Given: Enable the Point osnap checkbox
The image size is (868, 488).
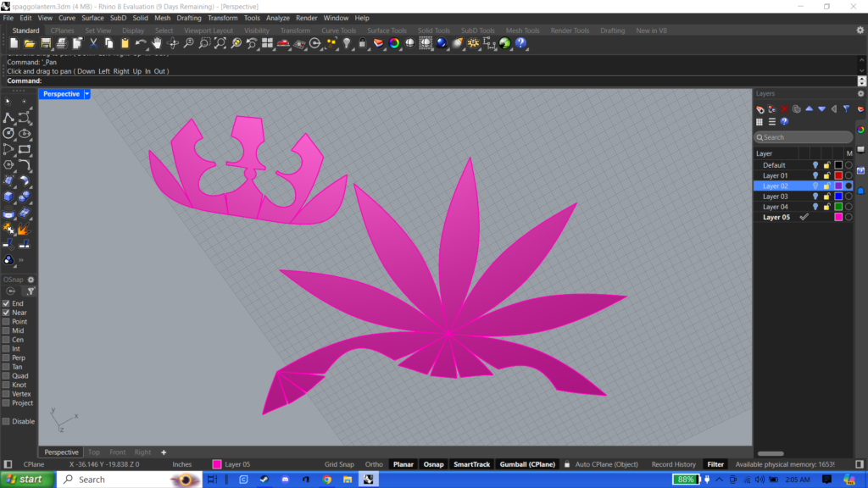Looking at the screenshot, I should coord(6,321).
